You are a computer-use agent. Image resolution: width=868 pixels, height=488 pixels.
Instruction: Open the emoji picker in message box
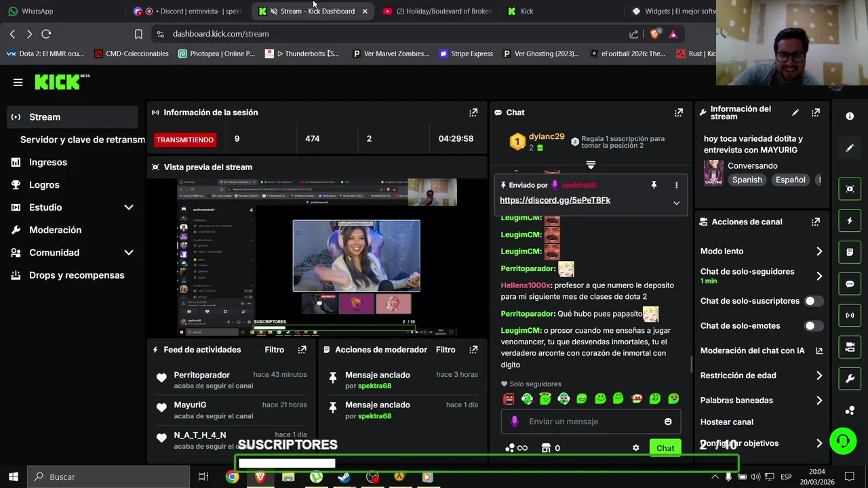[x=668, y=422]
